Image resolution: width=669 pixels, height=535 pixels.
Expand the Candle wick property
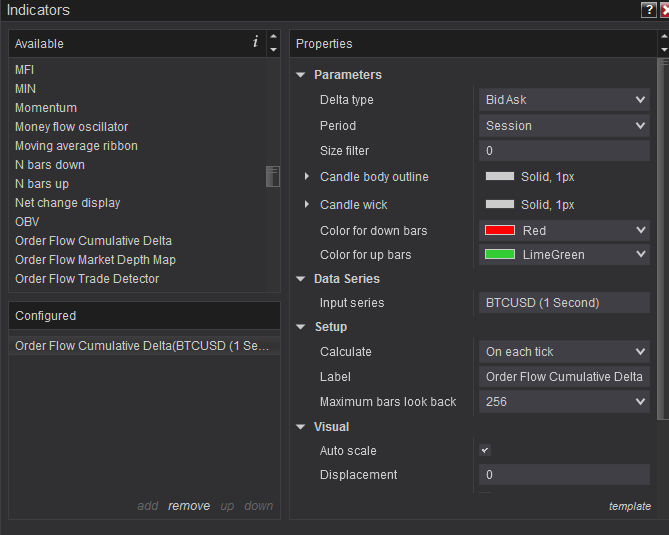(307, 205)
